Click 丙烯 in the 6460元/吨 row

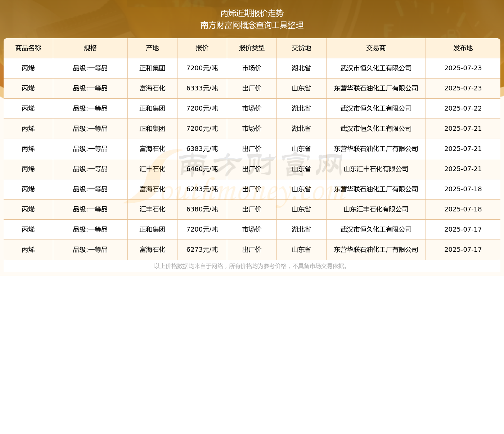28,169
